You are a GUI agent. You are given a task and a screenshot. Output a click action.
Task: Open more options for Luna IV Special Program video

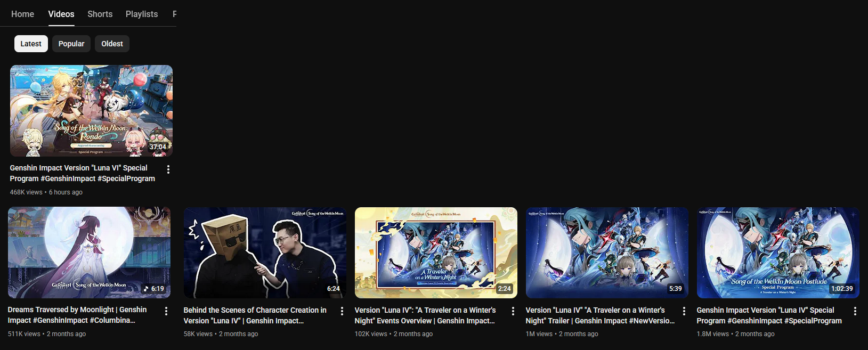855,311
